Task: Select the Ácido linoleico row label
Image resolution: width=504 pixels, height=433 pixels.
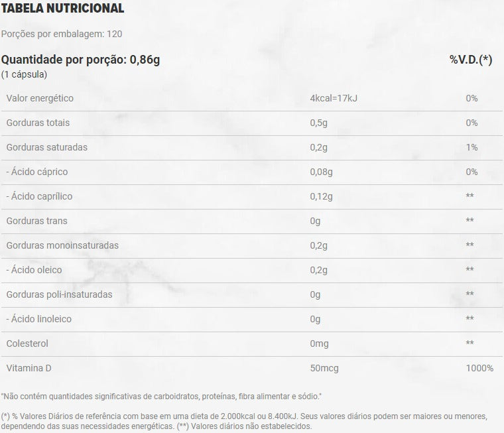Action: (39, 319)
